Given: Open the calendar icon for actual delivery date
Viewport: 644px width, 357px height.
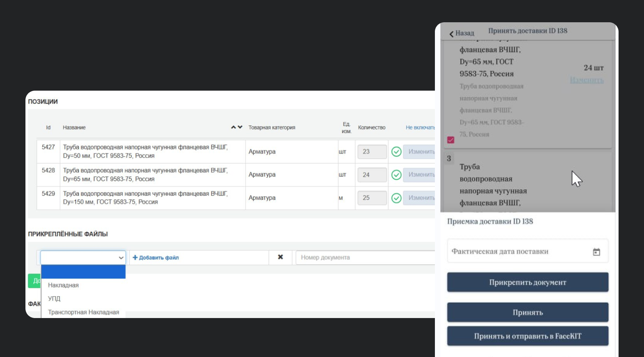Looking at the screenshot, I should coord(596,252).
